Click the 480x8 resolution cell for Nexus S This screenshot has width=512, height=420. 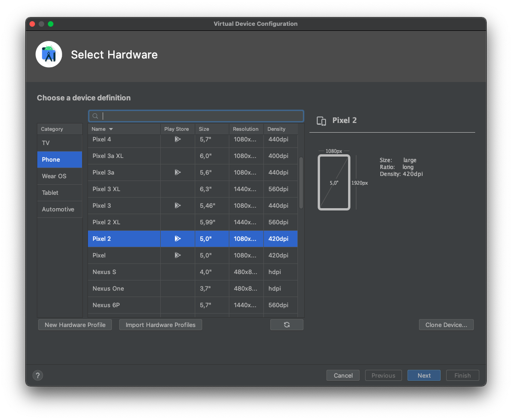click(245, 272)
